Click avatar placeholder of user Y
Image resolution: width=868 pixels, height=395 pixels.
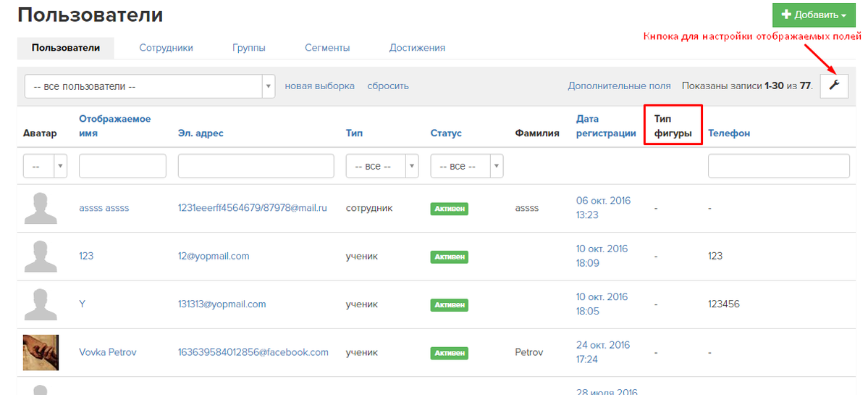pyautogui.click(x=41, y=304)
